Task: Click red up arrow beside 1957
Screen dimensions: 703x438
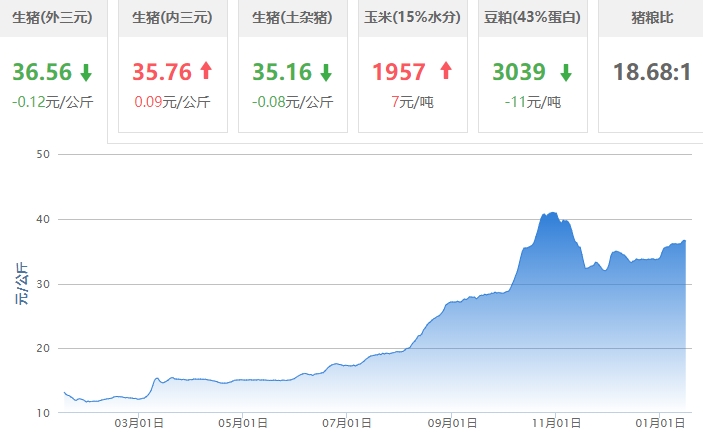Action: tap(446, 71)
